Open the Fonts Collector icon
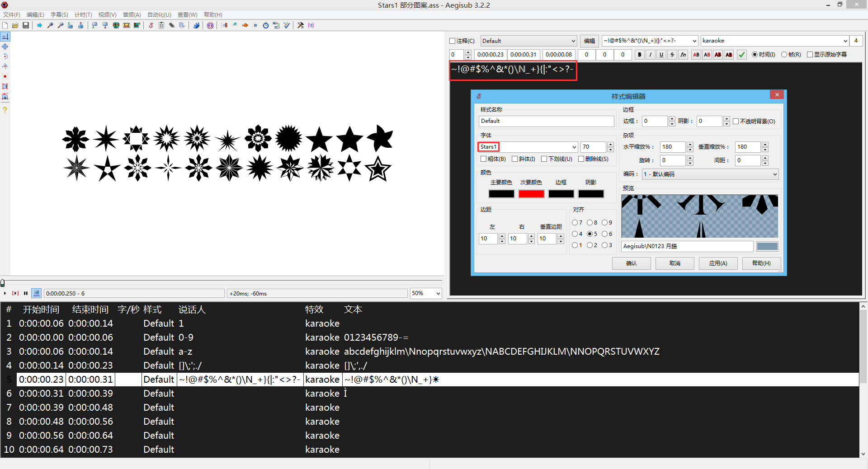Image resolution: width=868 pixels, height=469 pixels. [182, 25]
